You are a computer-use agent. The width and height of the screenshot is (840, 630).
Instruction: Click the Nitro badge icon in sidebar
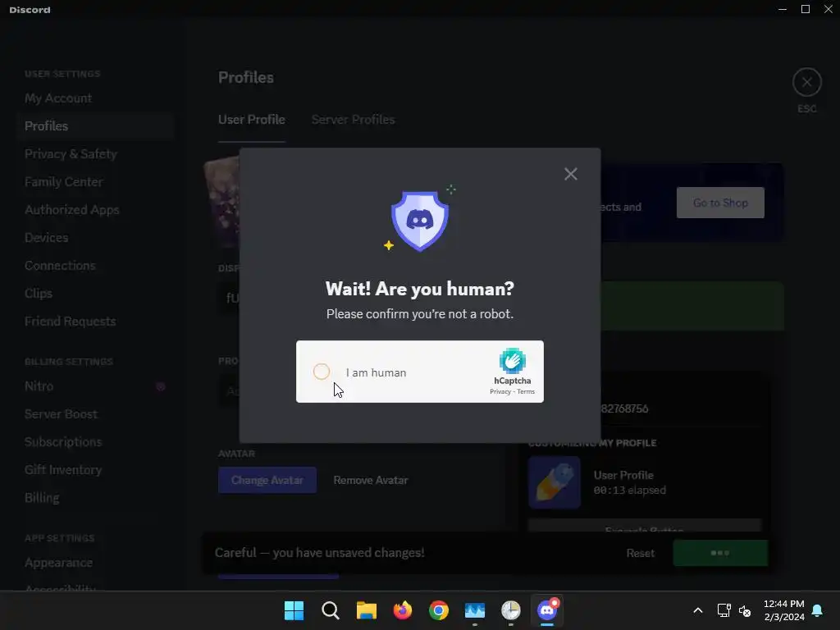[x=160, y=386]
